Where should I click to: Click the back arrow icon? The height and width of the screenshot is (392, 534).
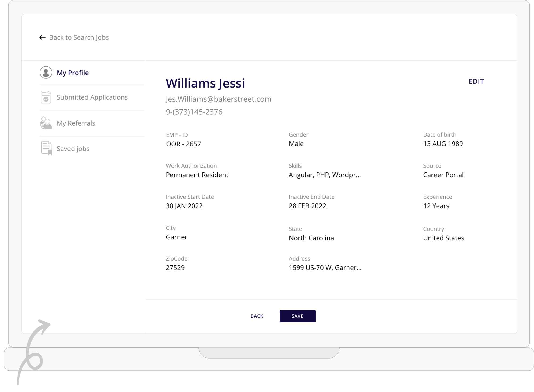click(x=42, y=37)
